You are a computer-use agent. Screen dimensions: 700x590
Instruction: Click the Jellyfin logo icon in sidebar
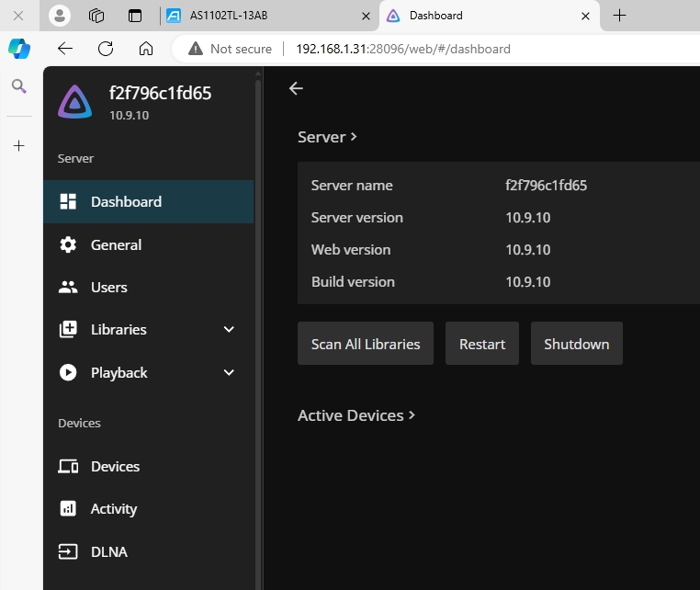pyautogui.click(x=75, y=102)
